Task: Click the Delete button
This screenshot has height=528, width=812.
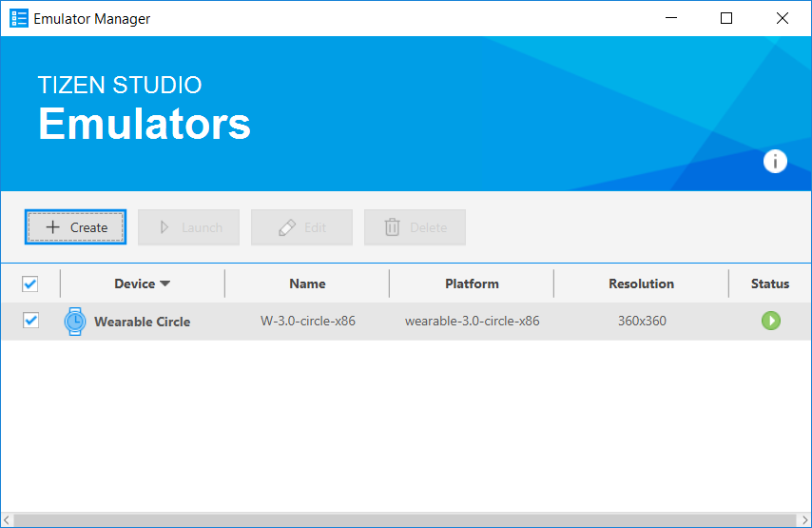Action: click(415, 227)
